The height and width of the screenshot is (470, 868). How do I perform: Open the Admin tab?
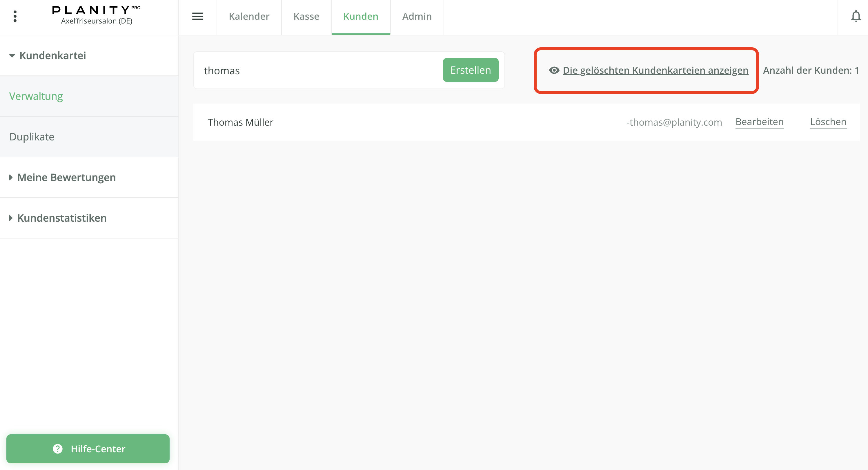tap(417, 16)
